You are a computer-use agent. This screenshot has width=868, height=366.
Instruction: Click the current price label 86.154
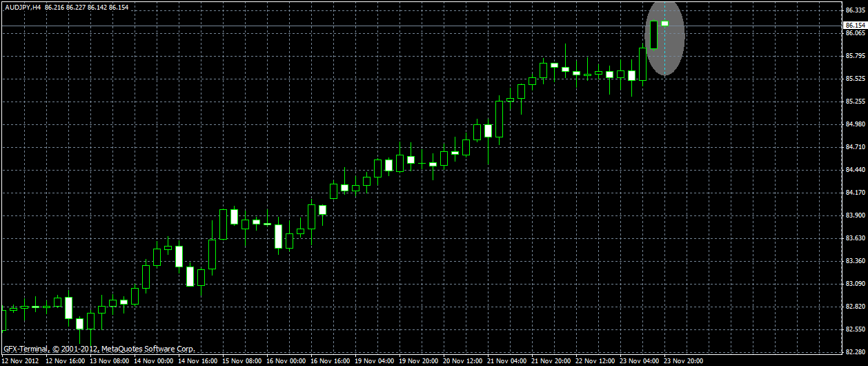[x=854, y=26]
